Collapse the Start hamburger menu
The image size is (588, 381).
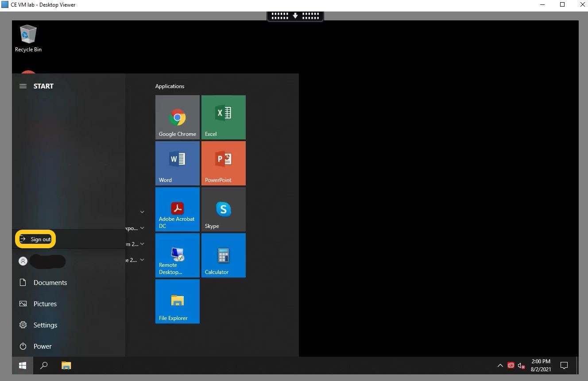(x=23, y=86)
